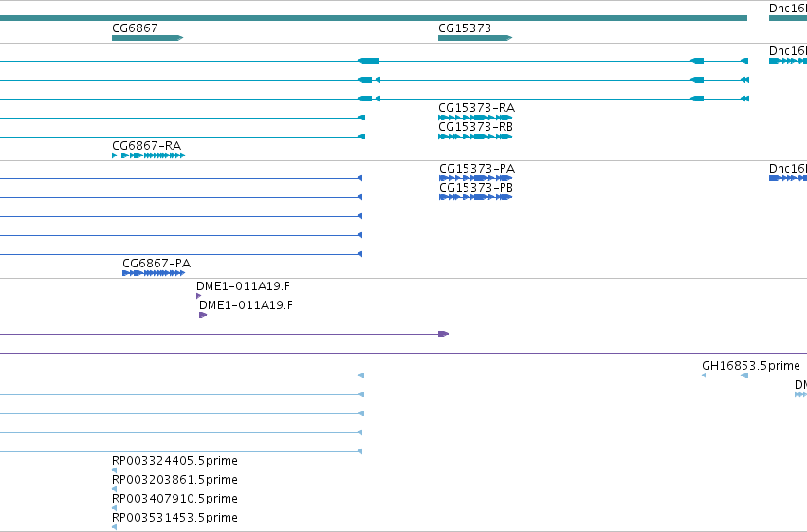The image size is (807, 532).
Task: Click the CG15373-PA label text
Action: (x=477, y=169)
